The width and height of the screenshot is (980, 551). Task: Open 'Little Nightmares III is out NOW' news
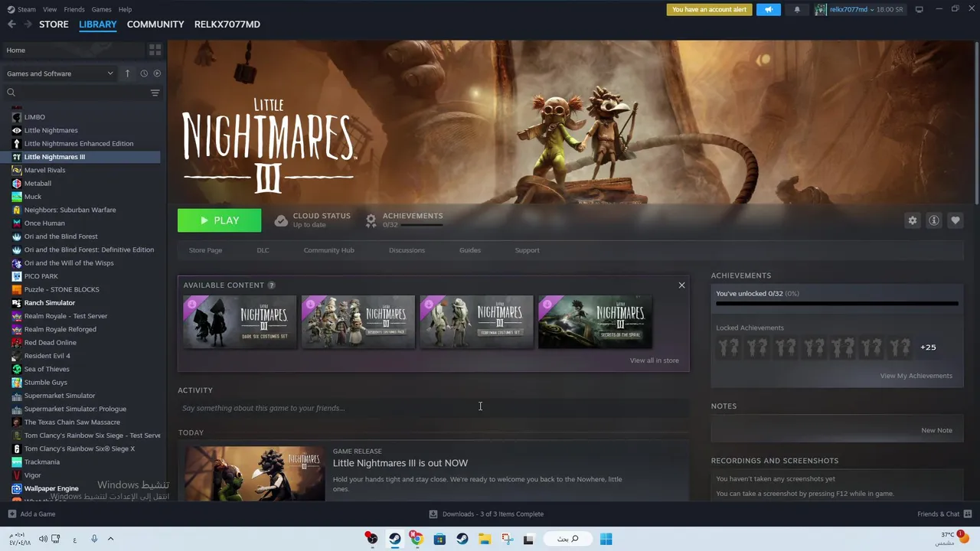(x=400, y=463)
